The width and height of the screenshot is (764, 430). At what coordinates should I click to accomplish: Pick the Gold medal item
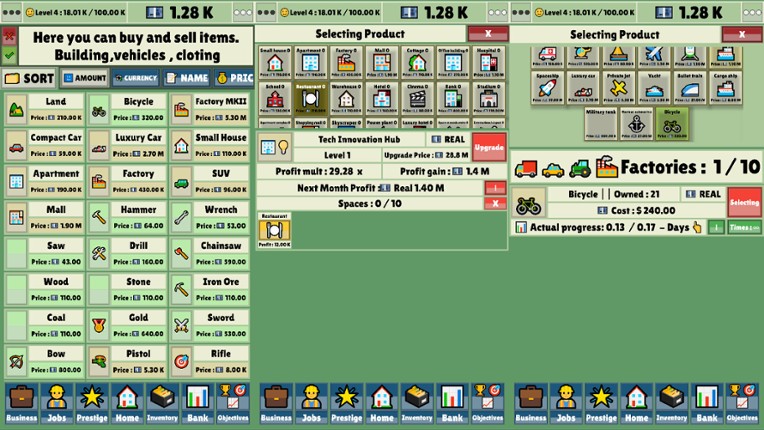pos(127,324)
